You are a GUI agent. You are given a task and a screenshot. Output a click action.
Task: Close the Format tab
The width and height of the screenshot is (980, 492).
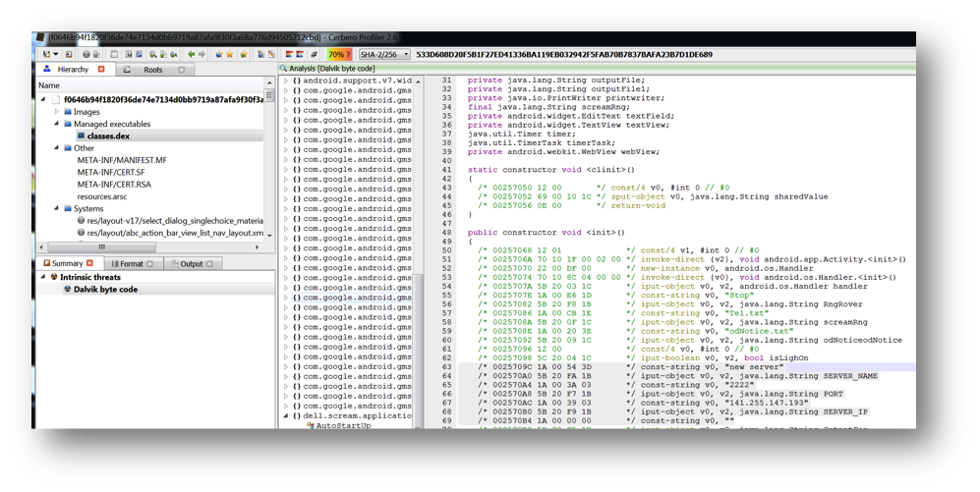point(149,264)
